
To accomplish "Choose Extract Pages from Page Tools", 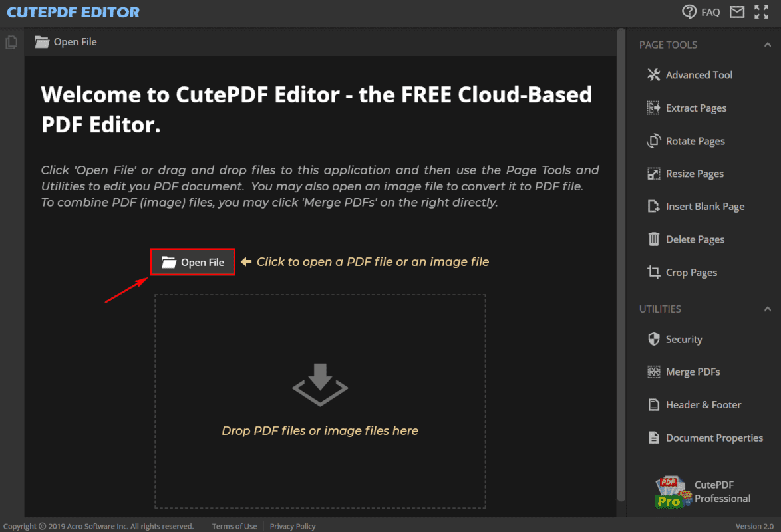I will [696, 108].
